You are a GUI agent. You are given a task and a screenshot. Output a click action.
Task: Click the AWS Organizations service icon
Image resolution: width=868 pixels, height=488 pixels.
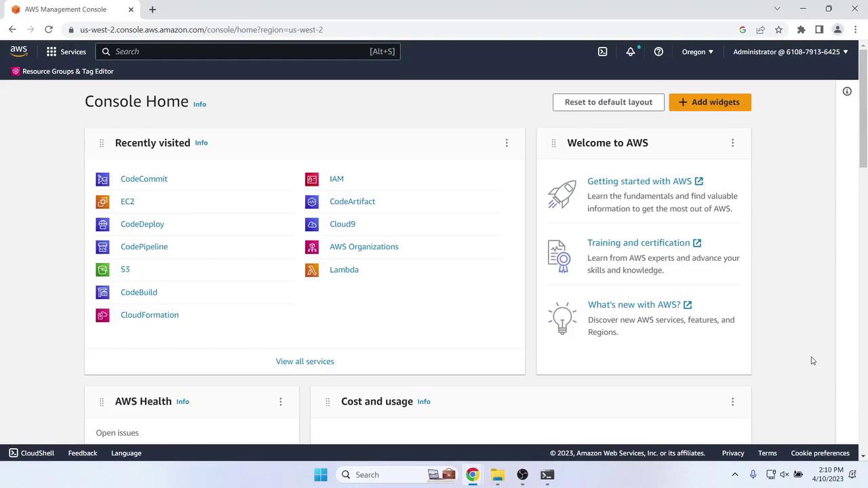click(x=312, y=247)
